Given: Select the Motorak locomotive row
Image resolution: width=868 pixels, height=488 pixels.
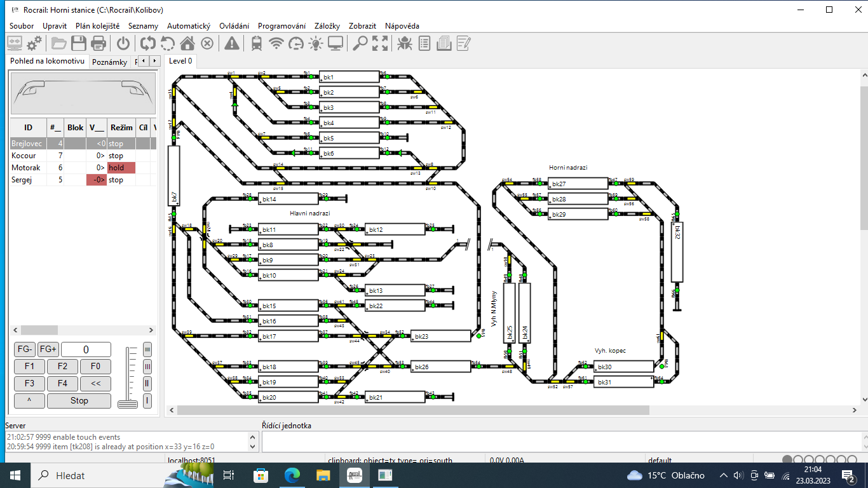Looking at the screenshot, I should (x=83, y=168).
